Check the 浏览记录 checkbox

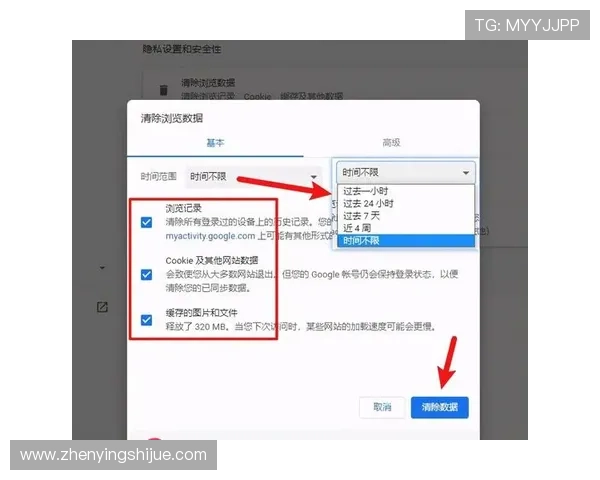pyautogui.click(x=146, y=222)
